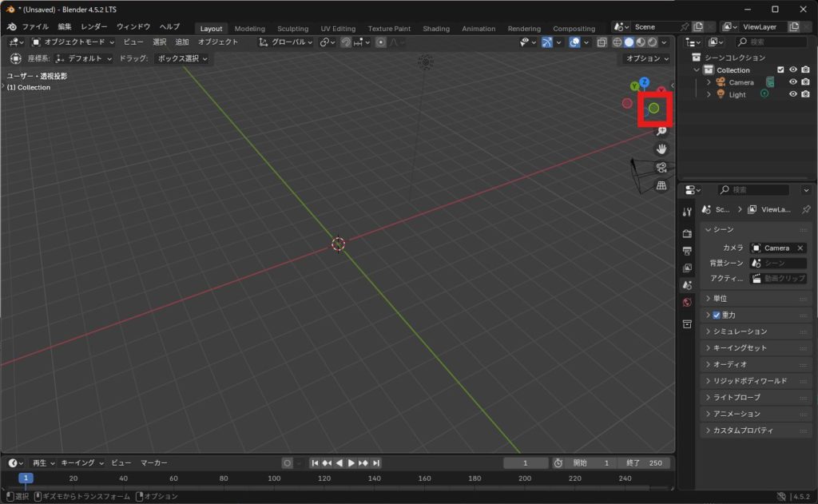This screenshot has height=504, width=818.
Task: Click the zoom magnifier icon in viewport
Action: pyautogui.click(x=661, y=131)
